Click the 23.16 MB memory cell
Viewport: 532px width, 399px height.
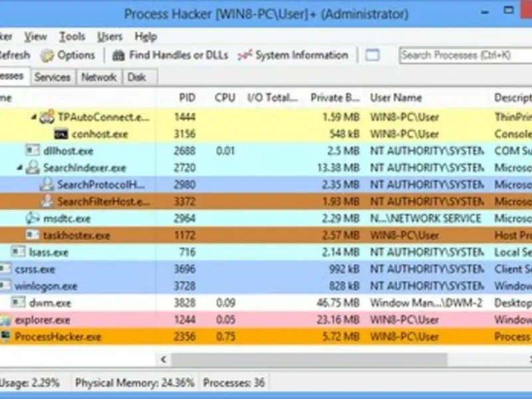[338, 320]
